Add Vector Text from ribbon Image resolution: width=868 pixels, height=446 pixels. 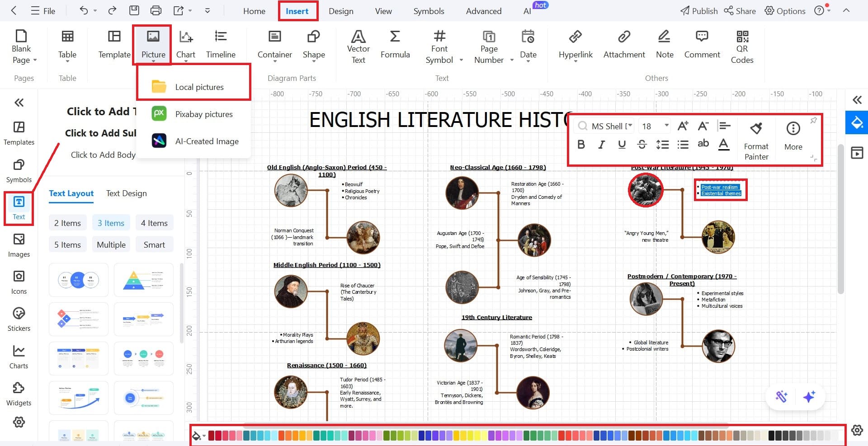pos(358,47)
